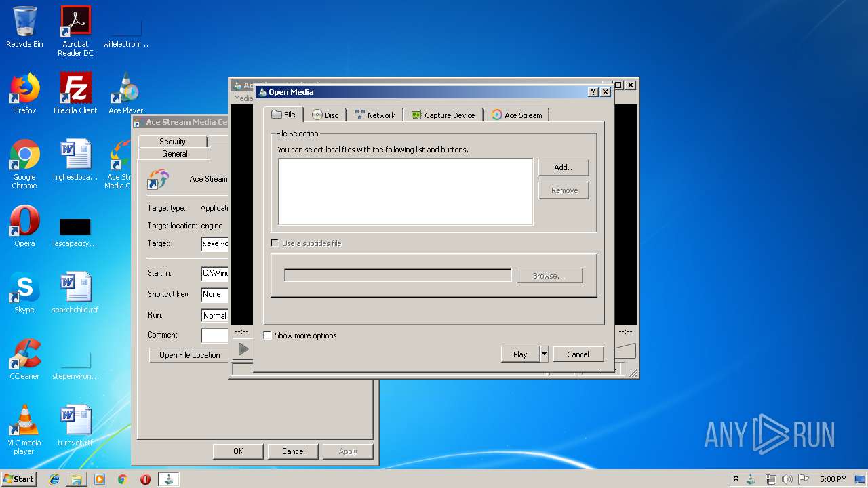
Task: Enable Show more options checkbox
Action: (x=267, y=335)
